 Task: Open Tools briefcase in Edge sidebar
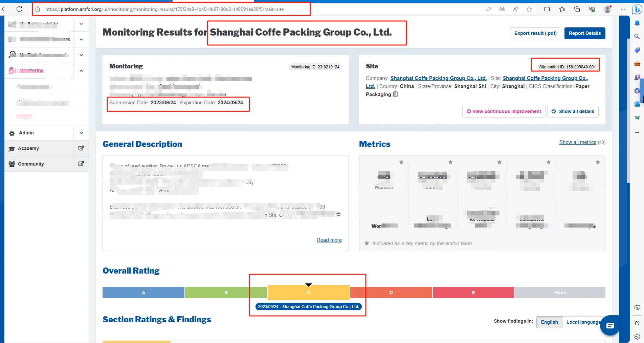pos(637,64)
